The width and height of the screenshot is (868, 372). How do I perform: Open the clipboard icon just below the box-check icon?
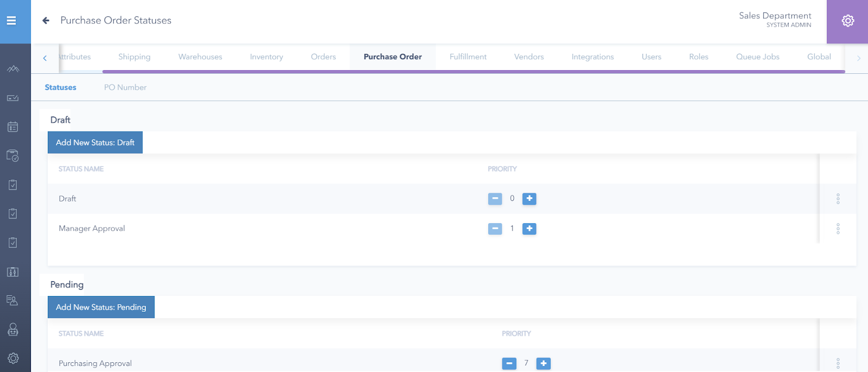(x=13, y=185)
